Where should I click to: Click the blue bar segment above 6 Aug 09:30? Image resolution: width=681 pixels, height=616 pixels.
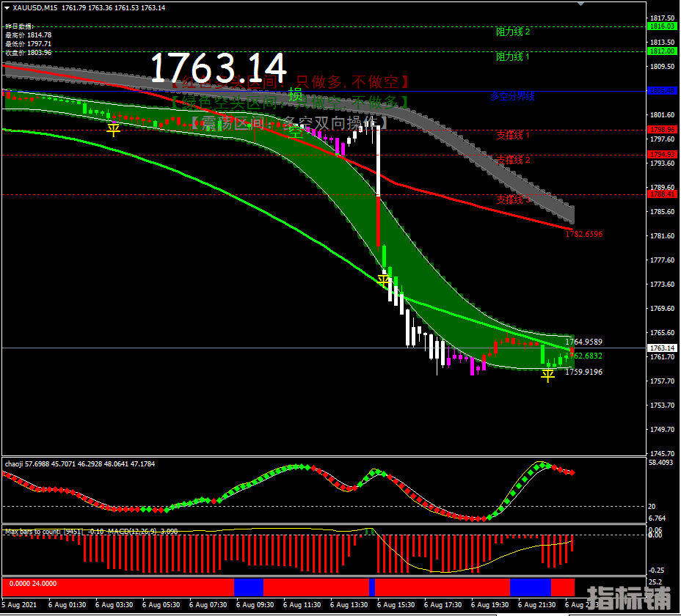point(249,587)
